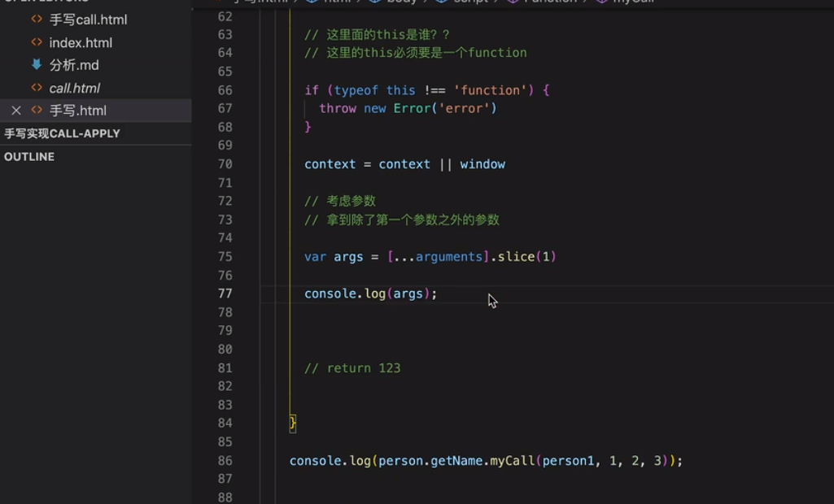
Task: Click 'window' on line 70
Action: point(482,164)
